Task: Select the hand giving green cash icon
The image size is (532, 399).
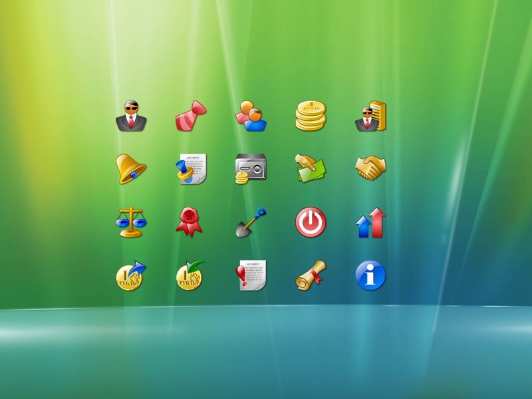Action: click(x=311, y=169)
